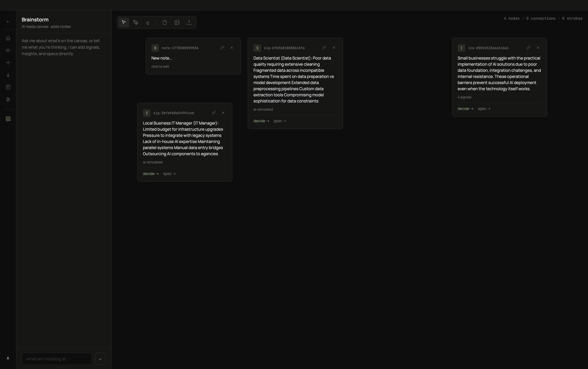The height and width of the screenshot is (369, 588).
Task: Click 'spec →' on the insight card
Action: [484, 109]
